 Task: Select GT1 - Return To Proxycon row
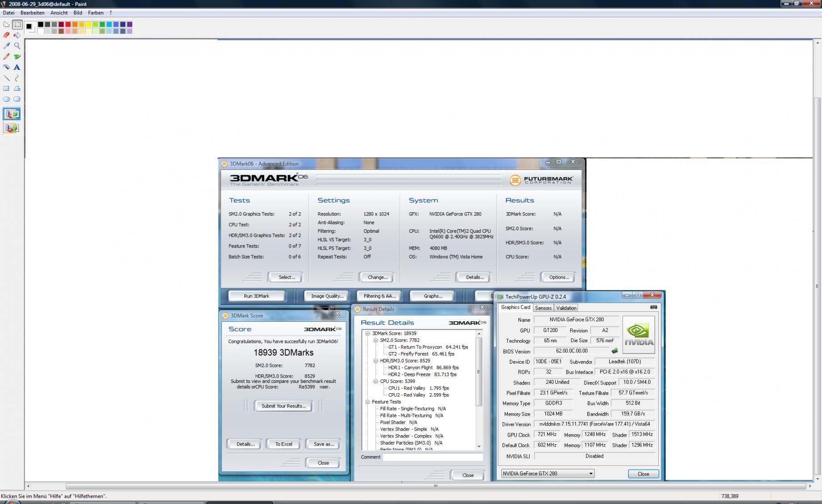428,347
